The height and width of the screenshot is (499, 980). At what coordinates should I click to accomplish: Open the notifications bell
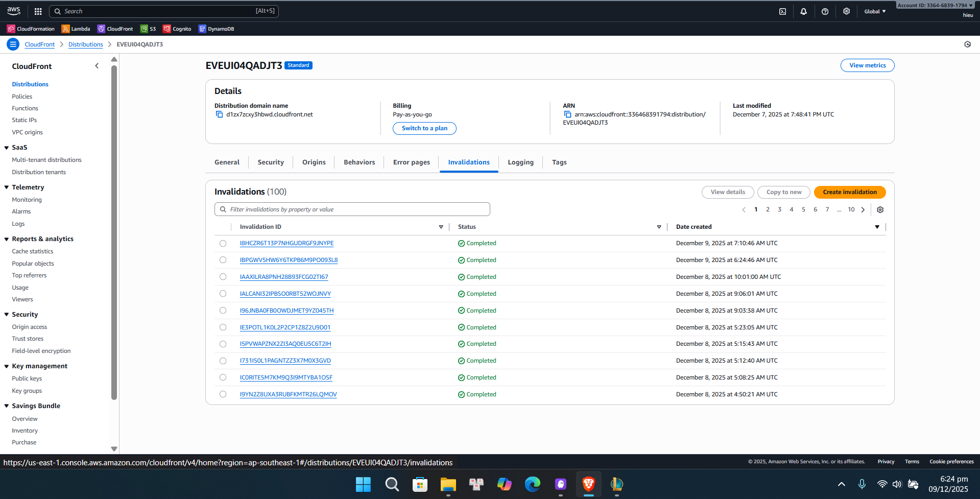coord(803,11)
